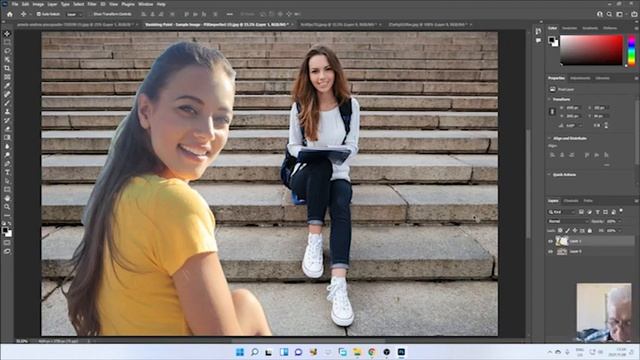Open the Filter menu
The height and width of the screenshot is (360, 640).
(91, 4)
